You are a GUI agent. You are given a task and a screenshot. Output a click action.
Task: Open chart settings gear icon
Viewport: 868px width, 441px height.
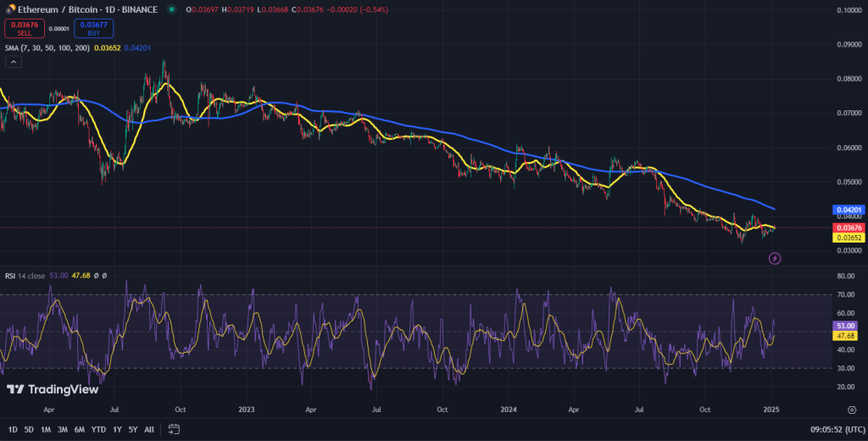852,410
